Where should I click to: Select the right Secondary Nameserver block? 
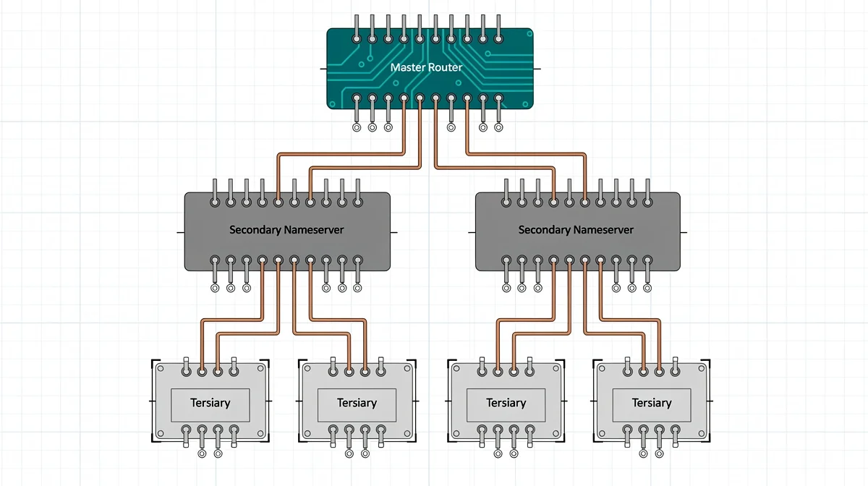pyautogui.click(x=576, y=231)
